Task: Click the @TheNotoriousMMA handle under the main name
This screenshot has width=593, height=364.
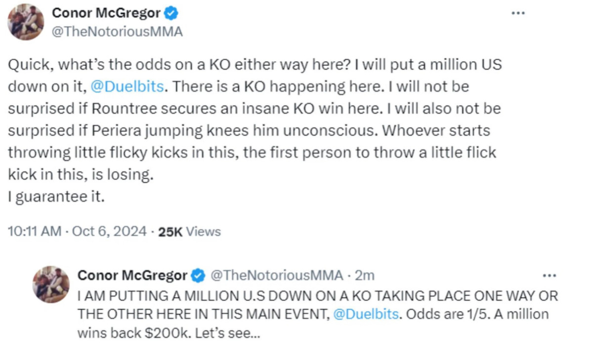Action: pos(117,32)
